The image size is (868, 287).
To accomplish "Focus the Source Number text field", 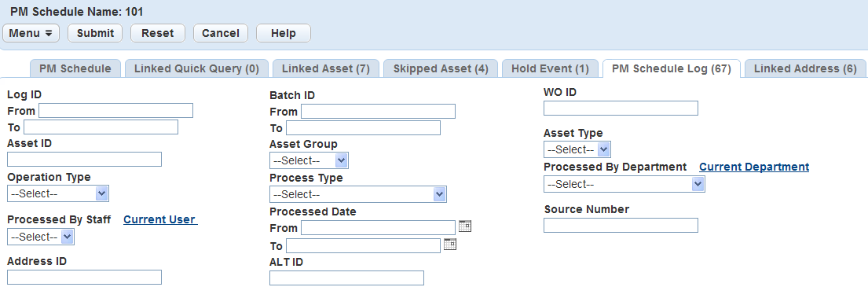I will coord(621,225).
